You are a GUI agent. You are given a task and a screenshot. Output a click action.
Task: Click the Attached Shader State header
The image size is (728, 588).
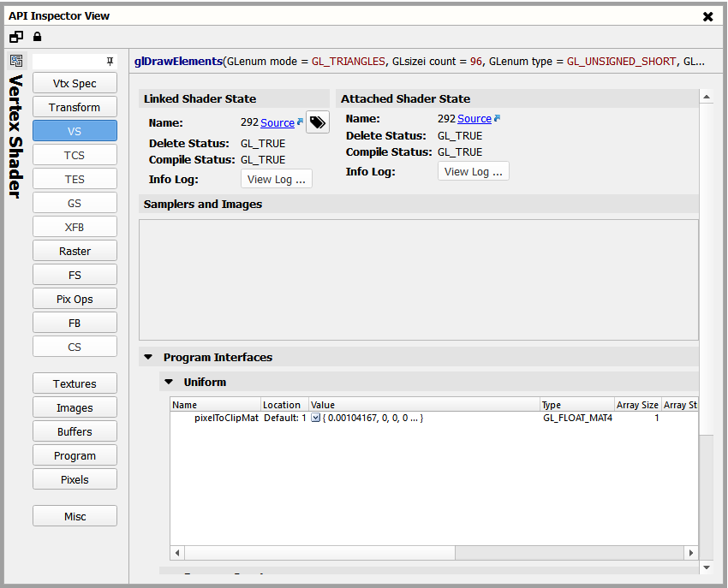pos(516,98)
